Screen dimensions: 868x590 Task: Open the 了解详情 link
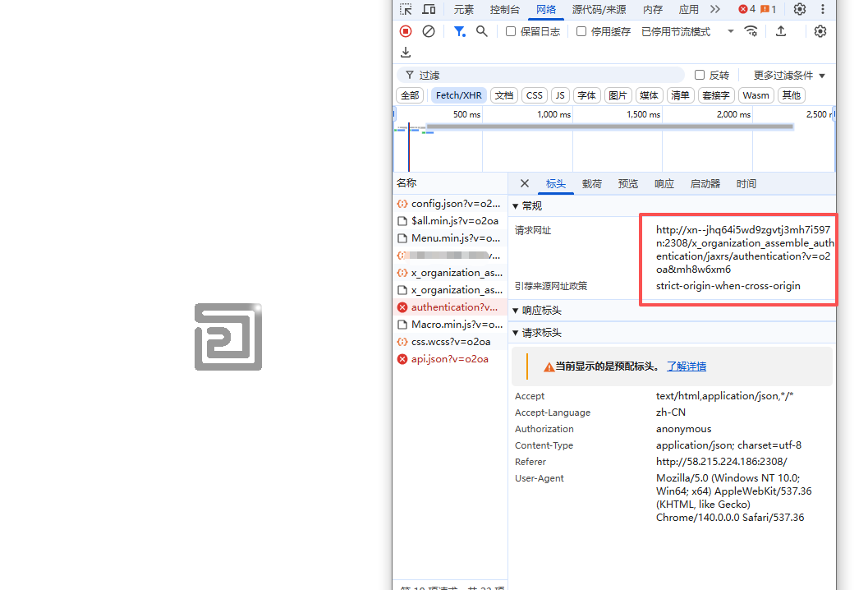686,366
